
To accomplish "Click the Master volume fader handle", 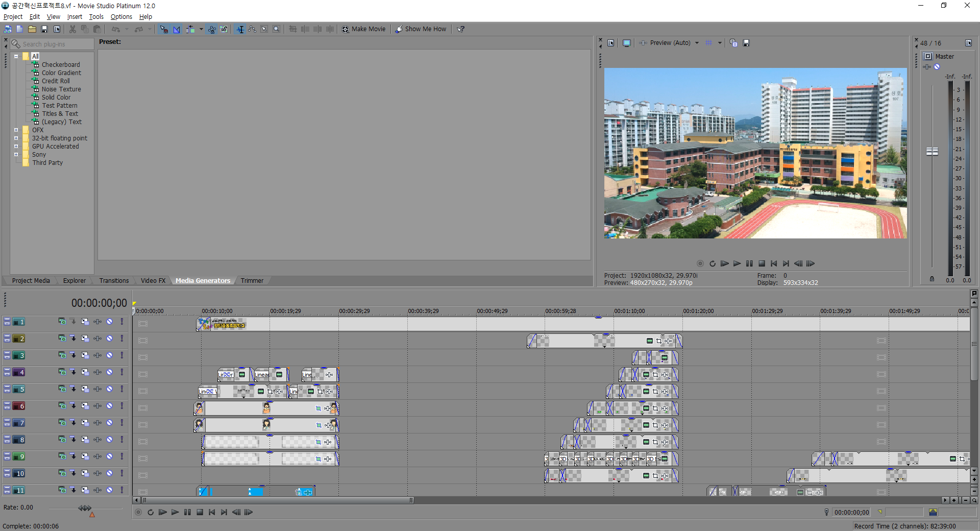I will [932, 151].
